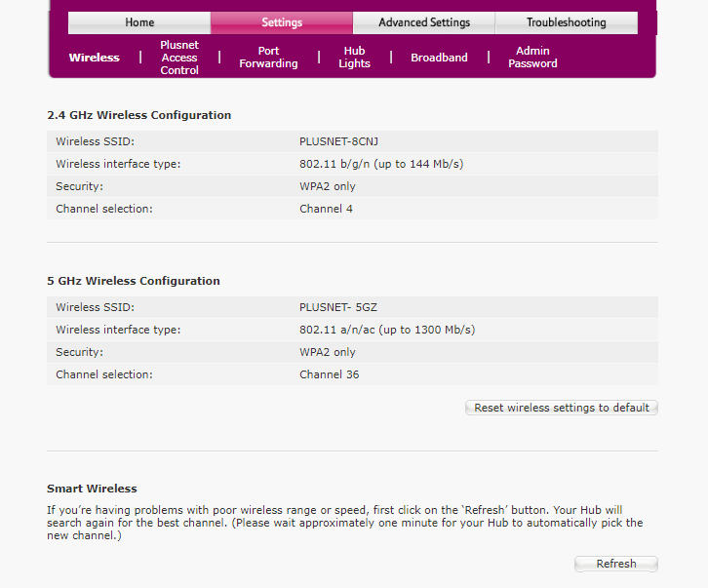Open Plusnet Access Control page
Screen dimensions: 708x588
point(179,58)
